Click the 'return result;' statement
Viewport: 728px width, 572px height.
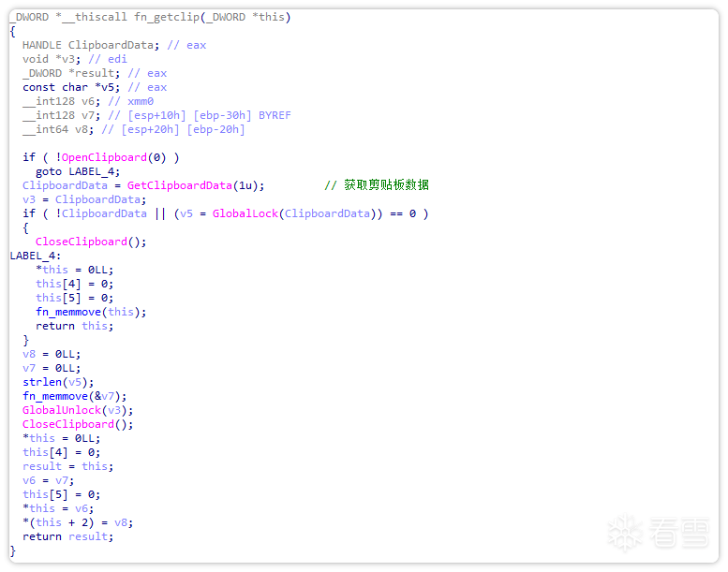(67, 536)
